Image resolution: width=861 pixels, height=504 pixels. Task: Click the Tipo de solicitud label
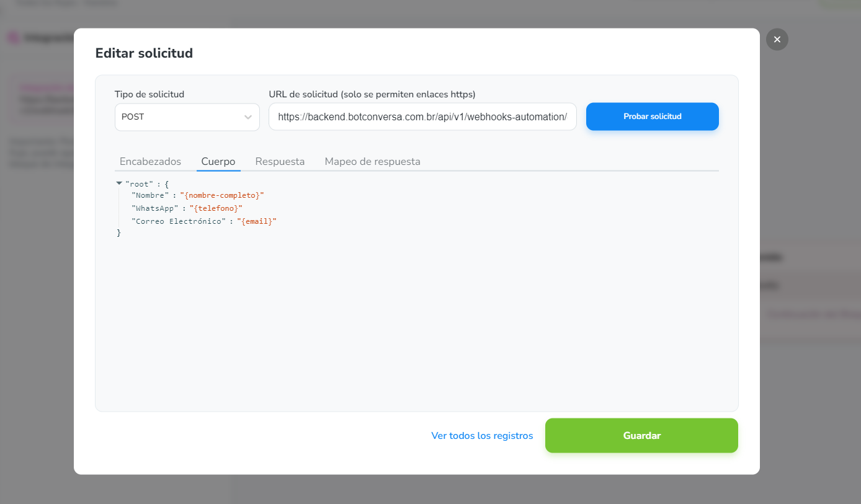149,94
